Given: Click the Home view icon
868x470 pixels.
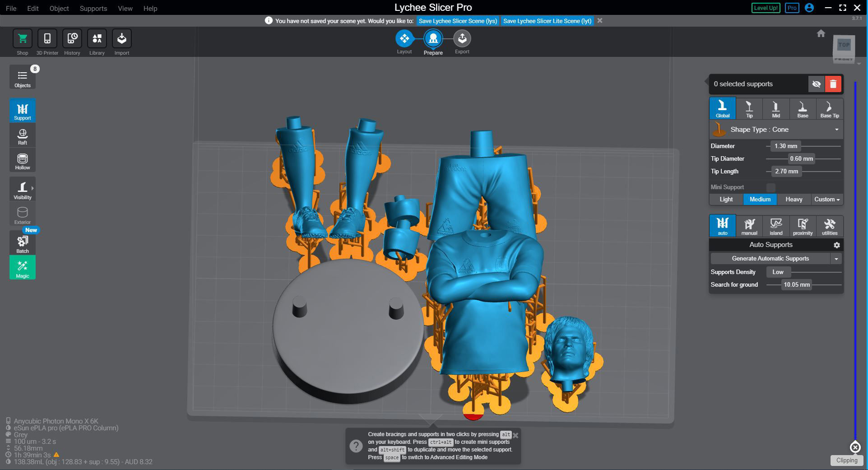Looking at the screenshot, I should 821,33.
